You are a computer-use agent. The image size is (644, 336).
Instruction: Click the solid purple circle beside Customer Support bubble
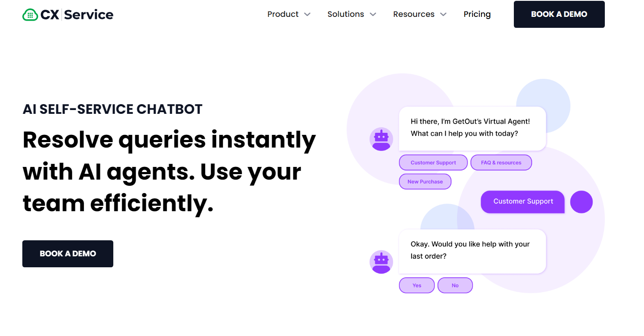coord(581,202)
